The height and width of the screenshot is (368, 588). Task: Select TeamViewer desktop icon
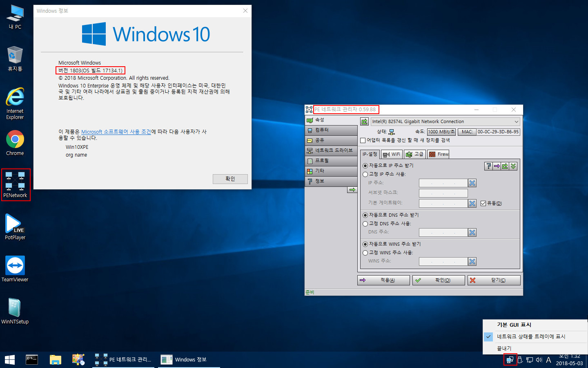pos(15,269)
